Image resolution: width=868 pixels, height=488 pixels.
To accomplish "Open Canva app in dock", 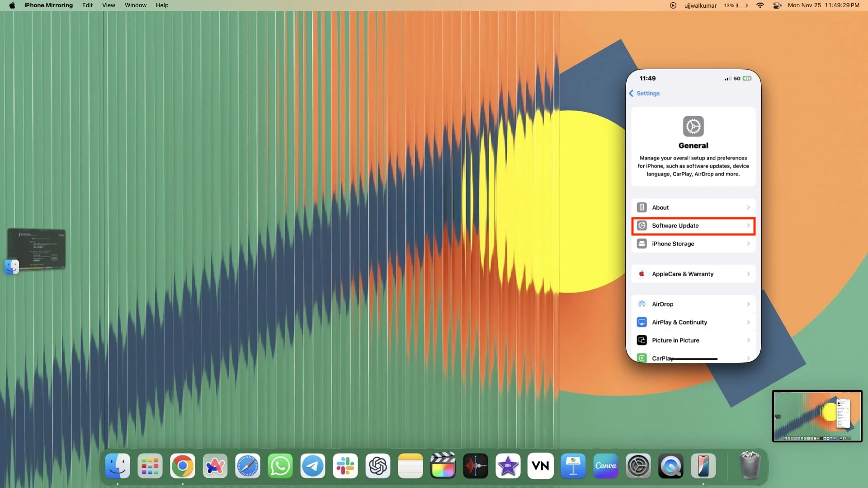I will 606,466.
